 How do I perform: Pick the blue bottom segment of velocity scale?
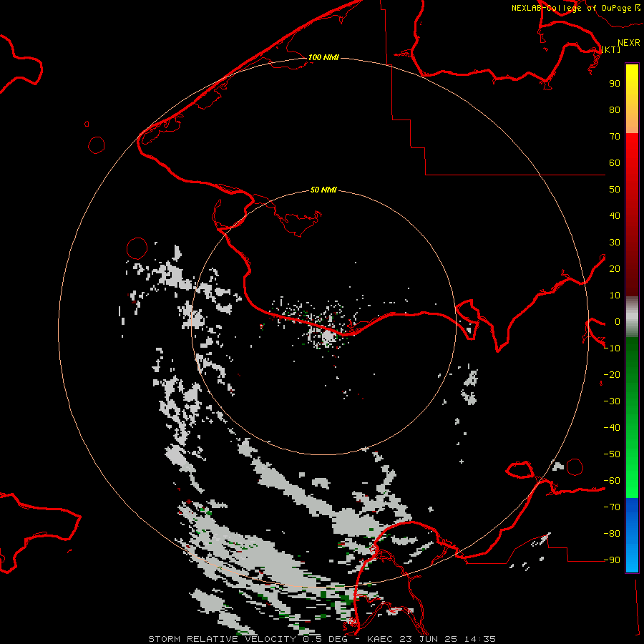632,535
